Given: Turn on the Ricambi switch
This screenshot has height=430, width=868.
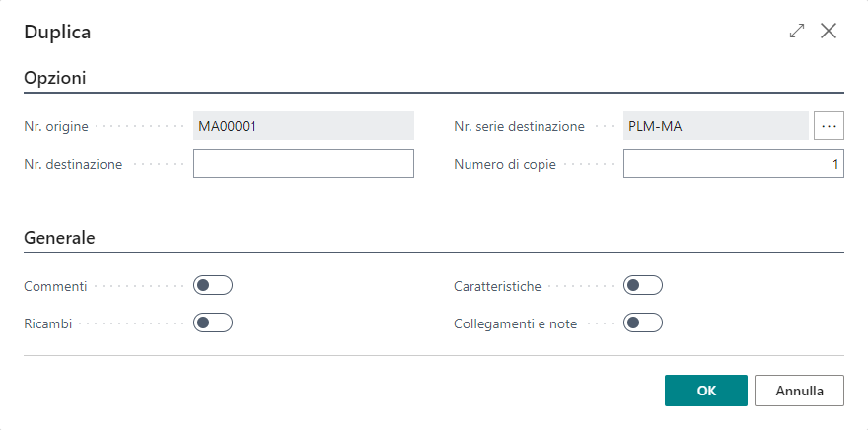Looking at the screenshot, I should (x=213, y=322).
